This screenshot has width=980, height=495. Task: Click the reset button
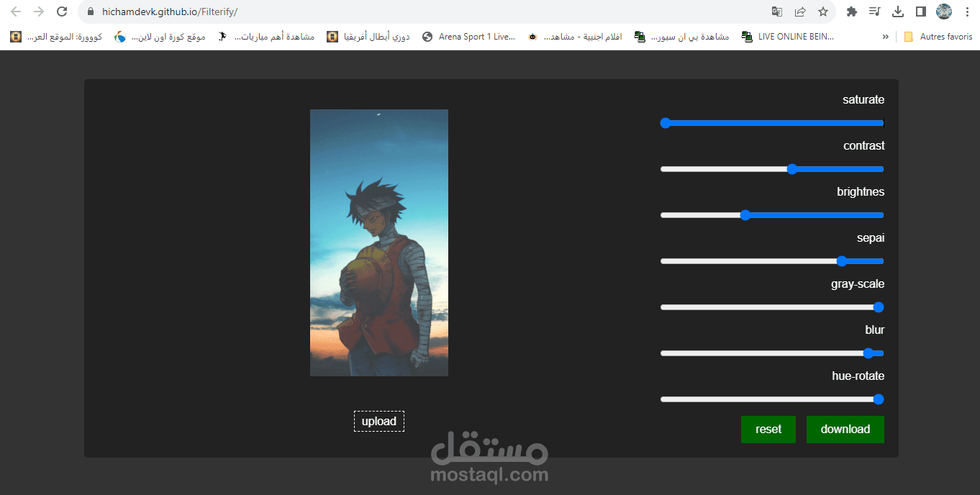pyautogui.click(x=768, y=430)
